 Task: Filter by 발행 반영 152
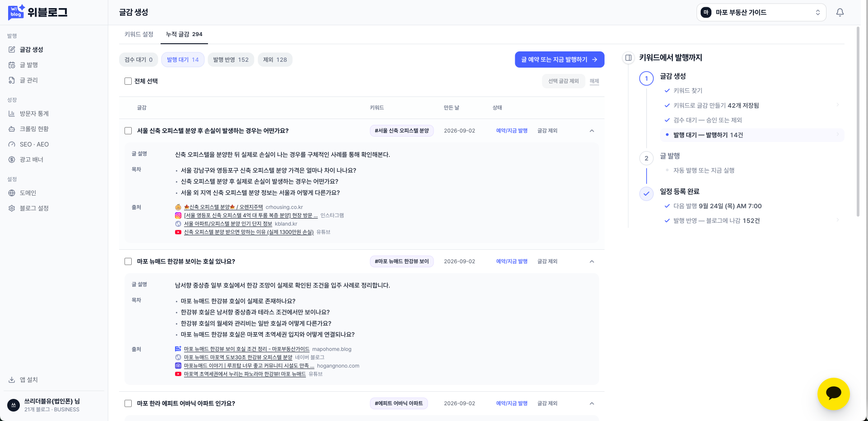click(x=231, y=59)
